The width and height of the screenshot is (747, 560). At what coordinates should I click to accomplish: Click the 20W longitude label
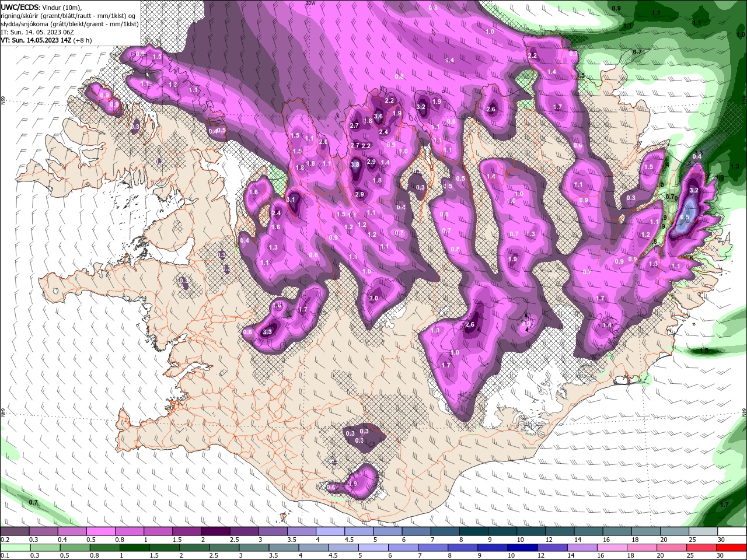click(x=310, y=3)
